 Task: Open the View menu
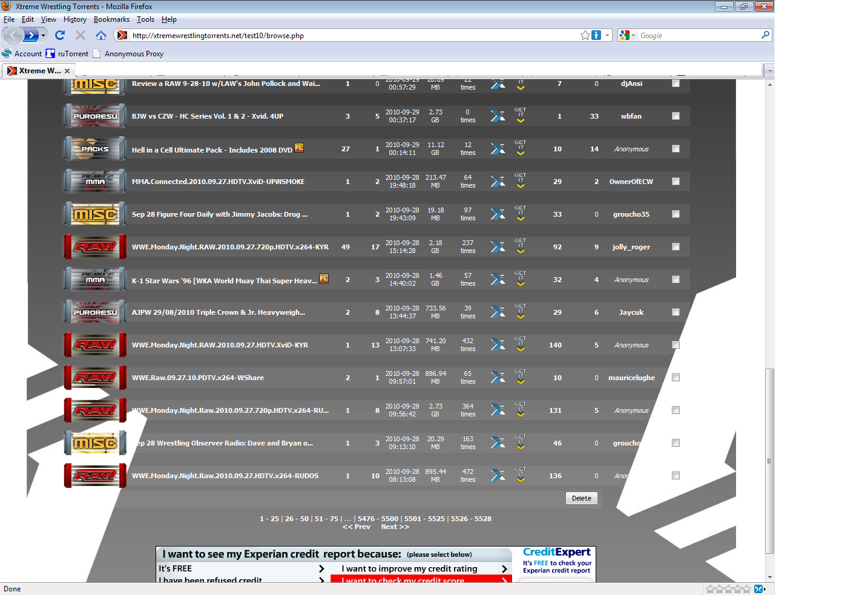(x=48, y=19)
